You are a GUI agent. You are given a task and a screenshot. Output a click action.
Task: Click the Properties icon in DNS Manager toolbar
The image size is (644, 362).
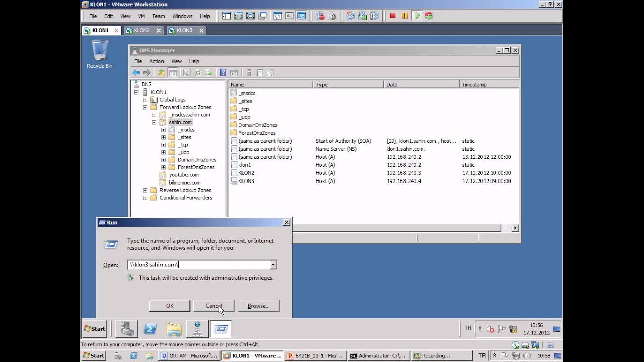click(x=187, y=73)
